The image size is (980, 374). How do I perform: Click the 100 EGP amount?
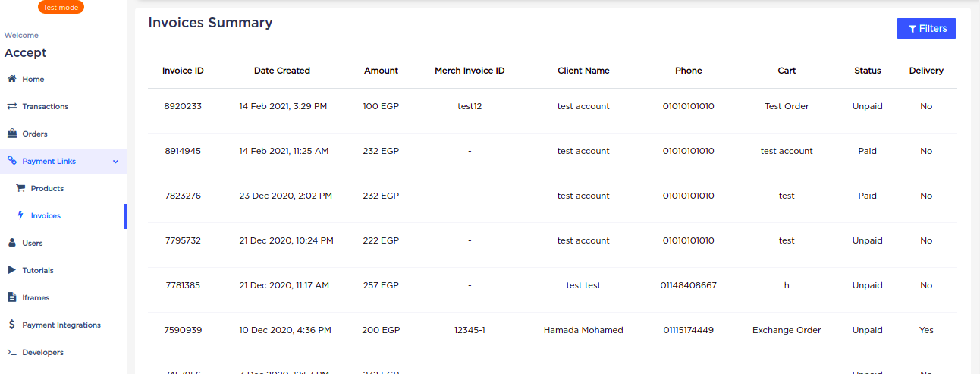pos(381,106)
